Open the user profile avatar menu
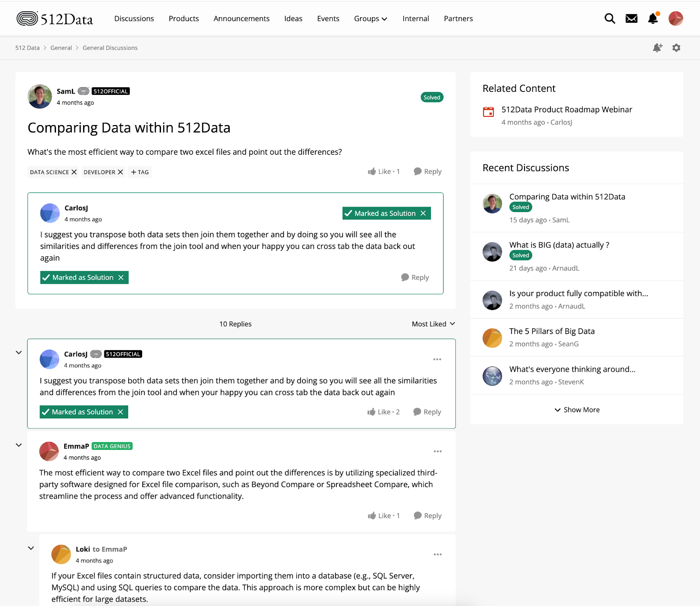Screen dimensions: 700x606 (675, 18)
